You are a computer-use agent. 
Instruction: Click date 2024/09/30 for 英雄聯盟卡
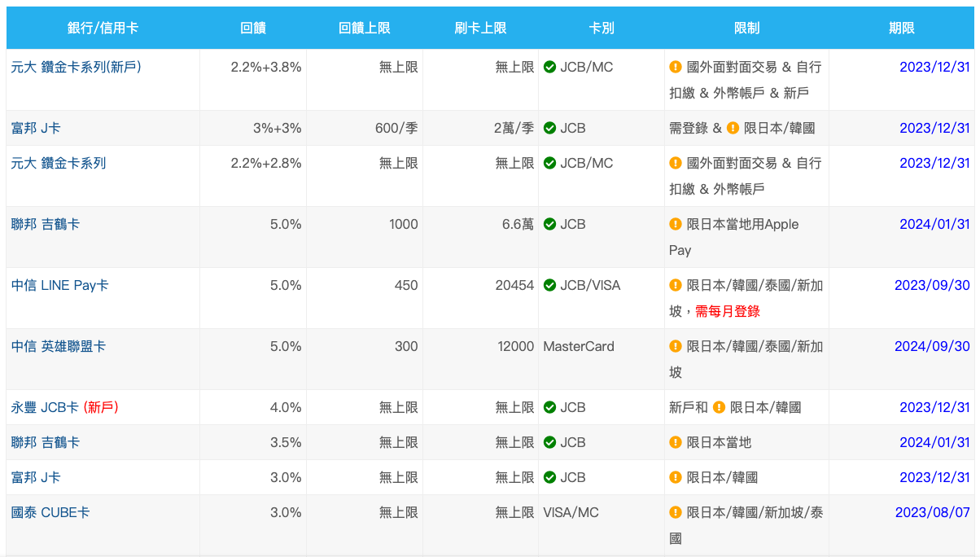(x=932, y=346)
